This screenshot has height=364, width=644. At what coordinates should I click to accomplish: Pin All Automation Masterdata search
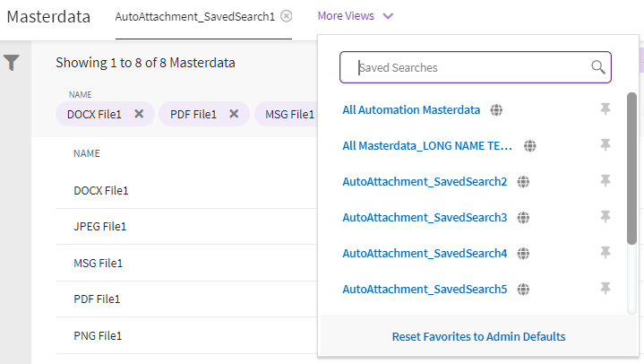(605, 109)
